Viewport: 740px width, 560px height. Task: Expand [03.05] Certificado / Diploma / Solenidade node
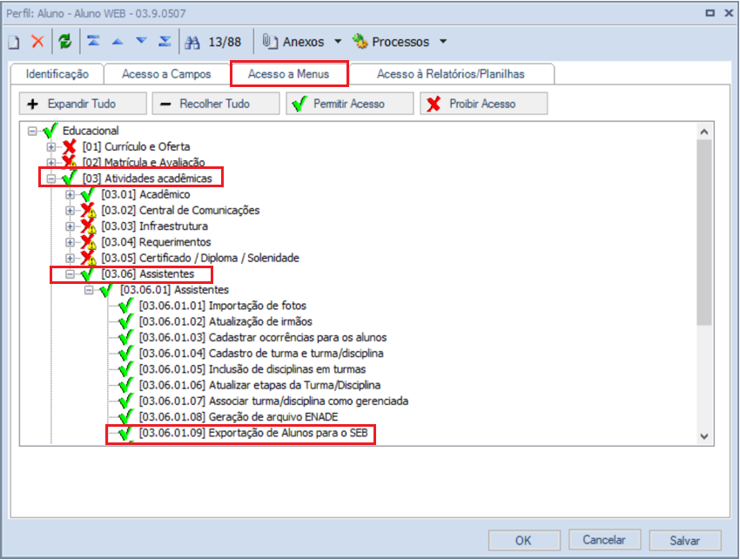tap(70, 258)
